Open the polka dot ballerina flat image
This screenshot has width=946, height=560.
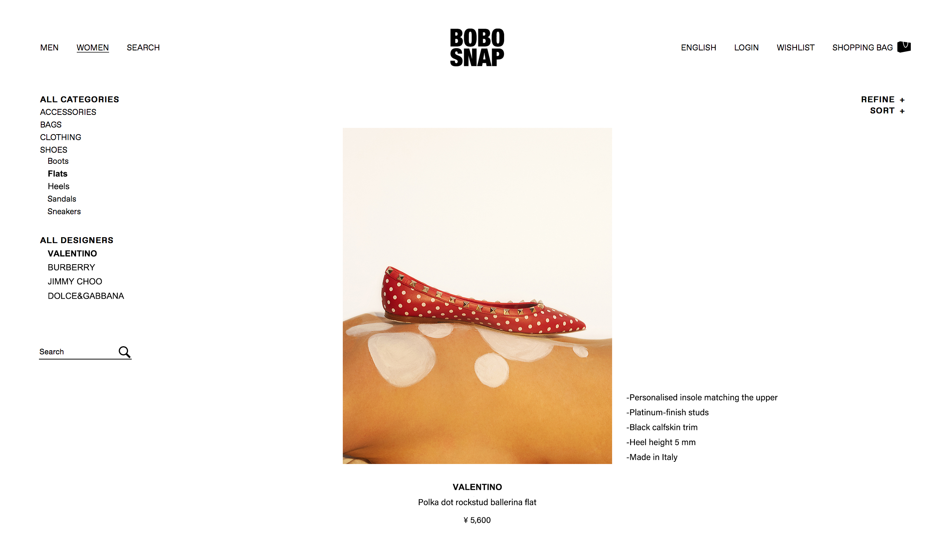[477, 296]
